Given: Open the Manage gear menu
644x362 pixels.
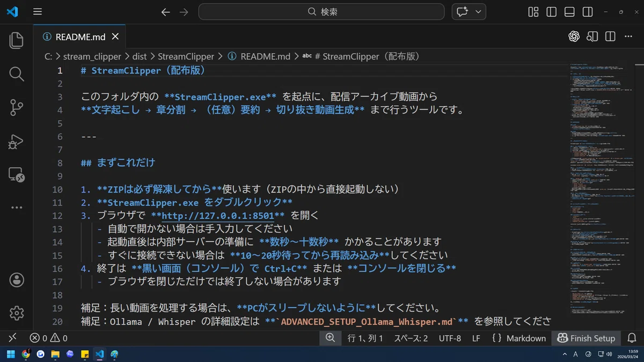Looking at the screenshot, I should pyautogui.click(x=17, y=313).
